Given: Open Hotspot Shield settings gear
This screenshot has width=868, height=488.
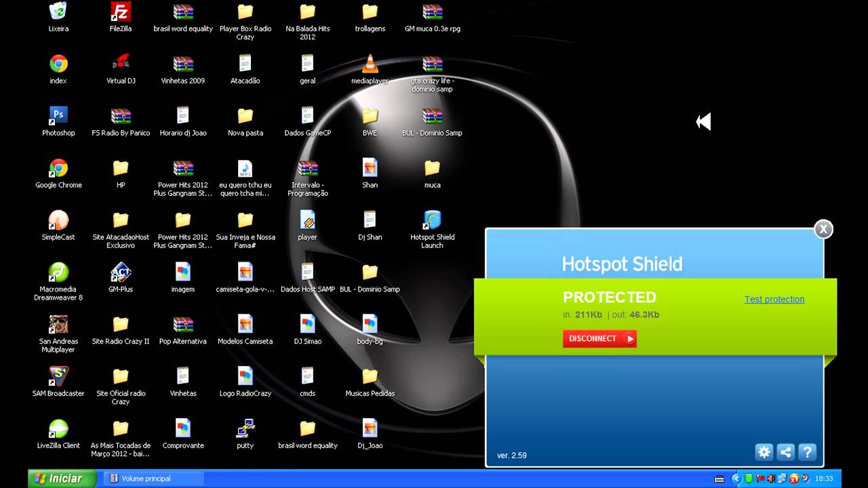Looking at the screenshot, I should [x=764, y=452].
